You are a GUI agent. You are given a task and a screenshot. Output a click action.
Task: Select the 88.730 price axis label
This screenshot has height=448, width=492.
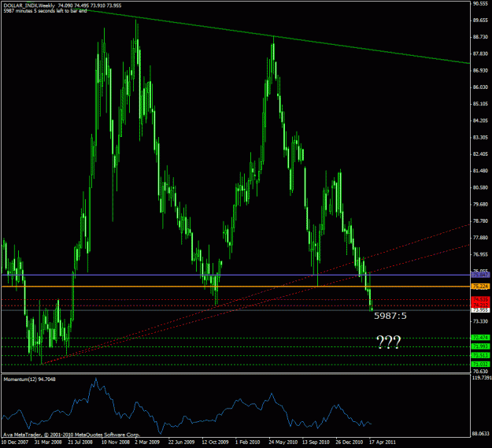pos(480,37)
